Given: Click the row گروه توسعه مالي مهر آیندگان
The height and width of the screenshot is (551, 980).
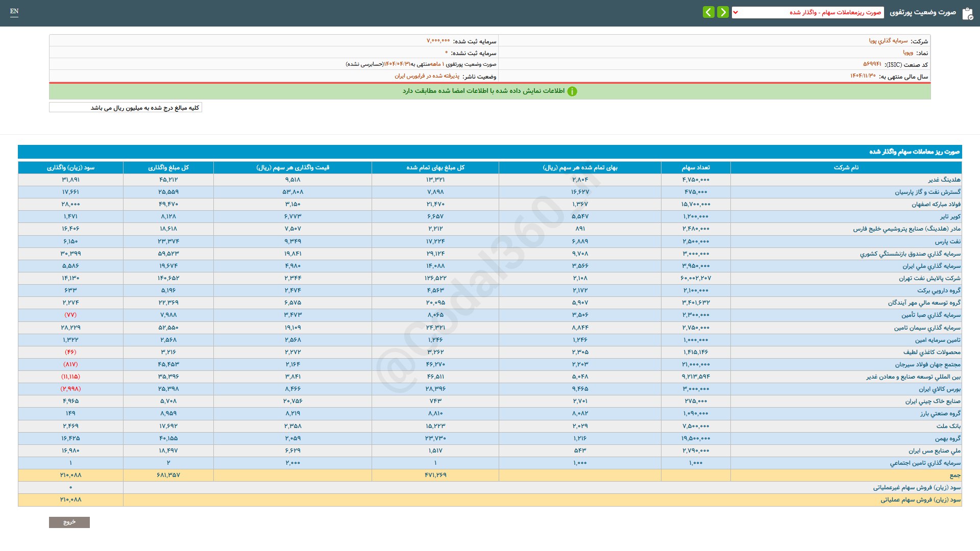Looking at the screenshot, I should [924, 303].
